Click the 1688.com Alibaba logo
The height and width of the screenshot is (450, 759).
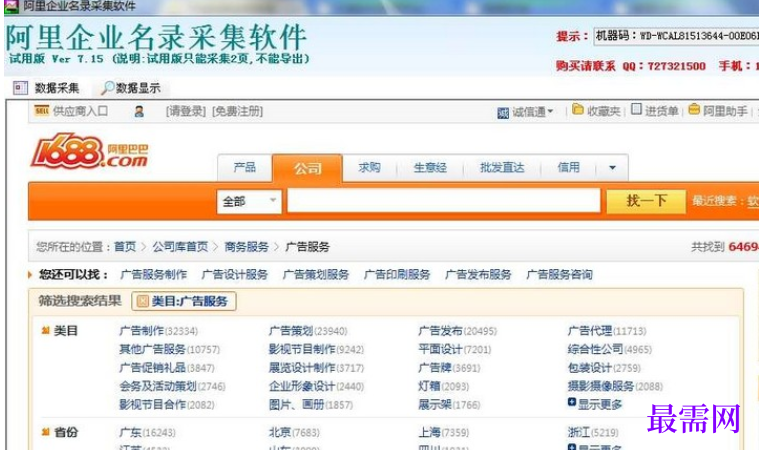(90, 151)
